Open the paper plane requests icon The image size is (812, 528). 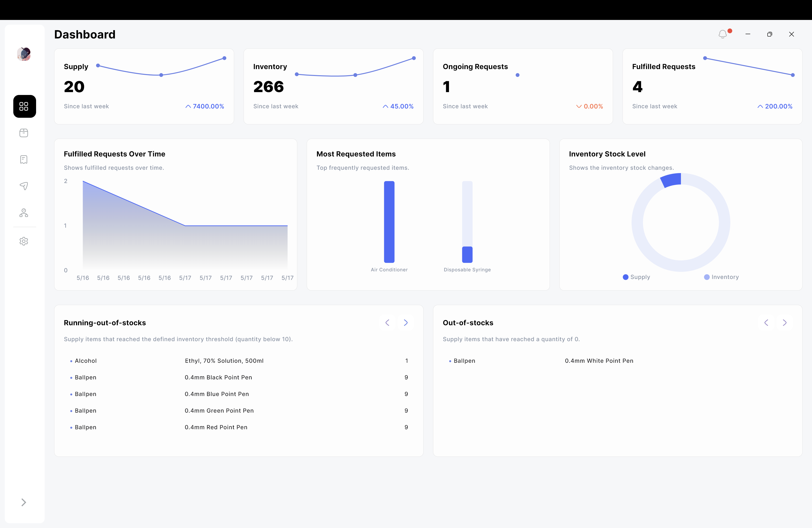24,186
